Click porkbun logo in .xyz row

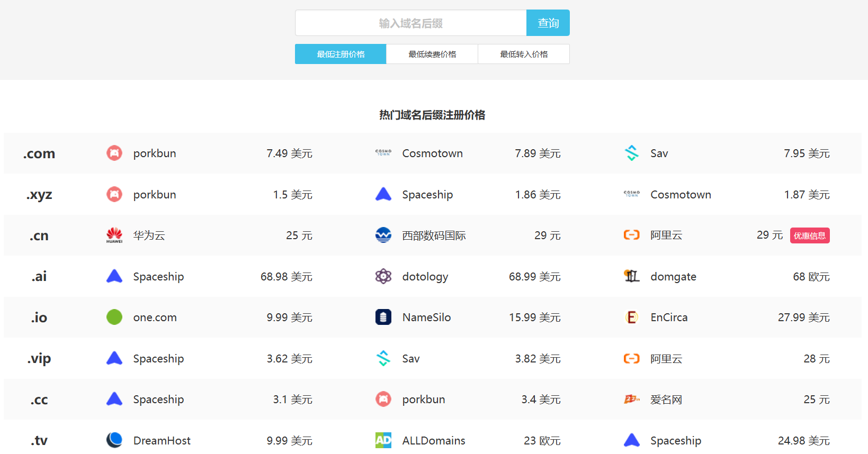(x=114, y=194)
